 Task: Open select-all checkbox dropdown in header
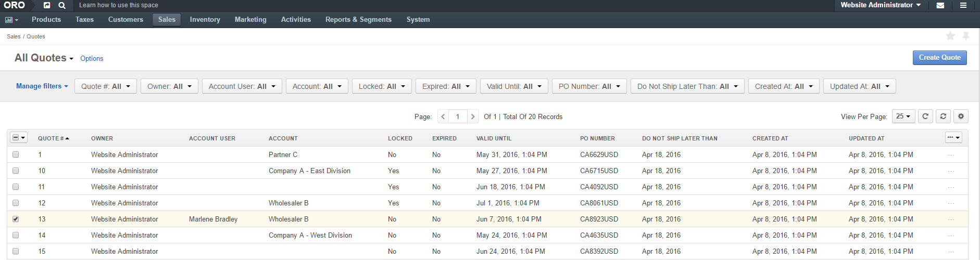pos(19,138)
